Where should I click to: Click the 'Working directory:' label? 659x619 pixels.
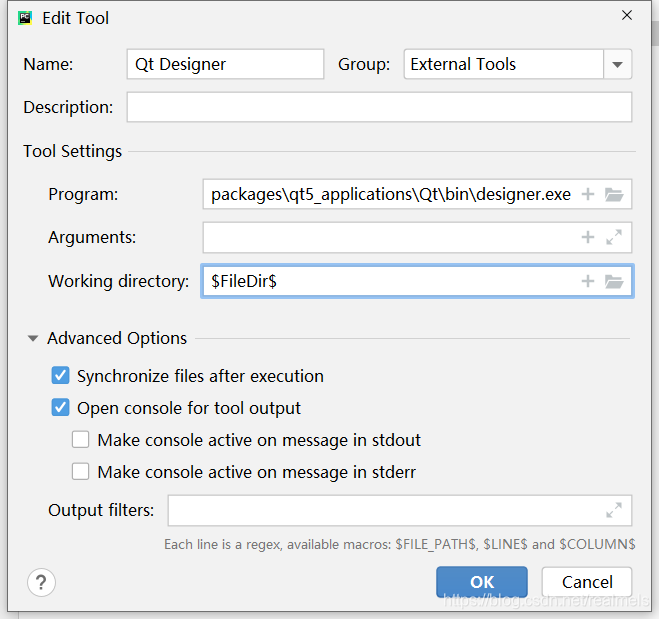click(119, 281)
